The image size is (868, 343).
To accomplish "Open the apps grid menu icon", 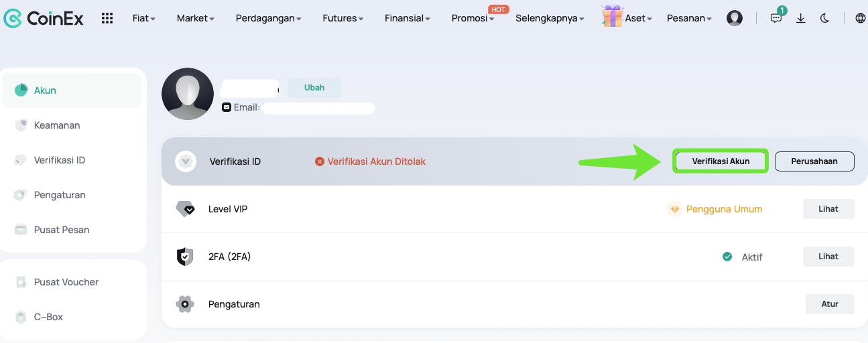I will point(107,18).
